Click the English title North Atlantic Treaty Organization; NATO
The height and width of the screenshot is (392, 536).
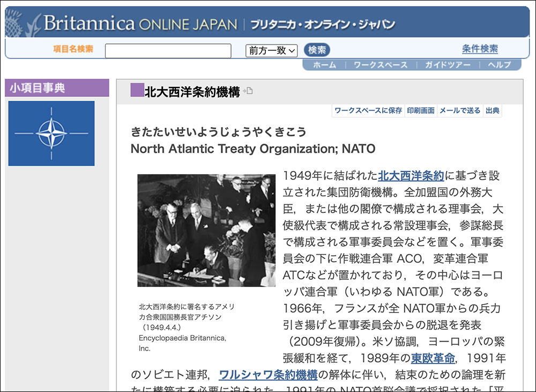tap(253, 149)
